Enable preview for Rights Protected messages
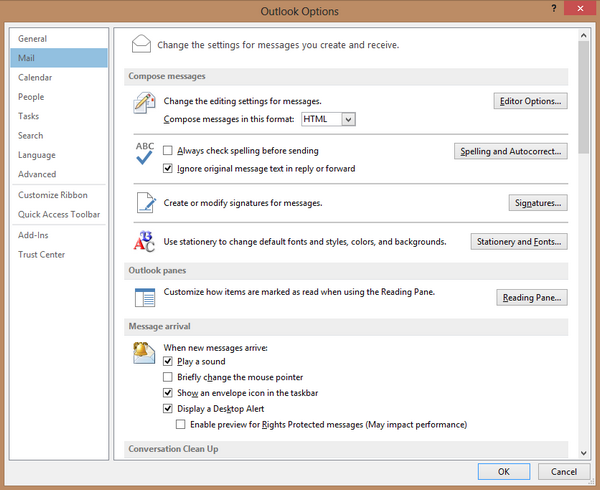This screenshot has height=490, width=600. (x=181, y=424)
